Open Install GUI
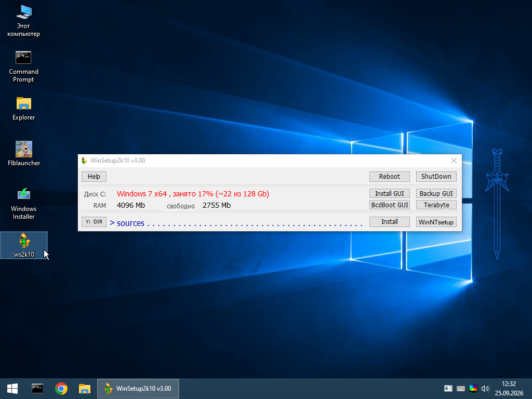This screenshot has height=399, width=532. pyautogui.click(x=390, y=193)
